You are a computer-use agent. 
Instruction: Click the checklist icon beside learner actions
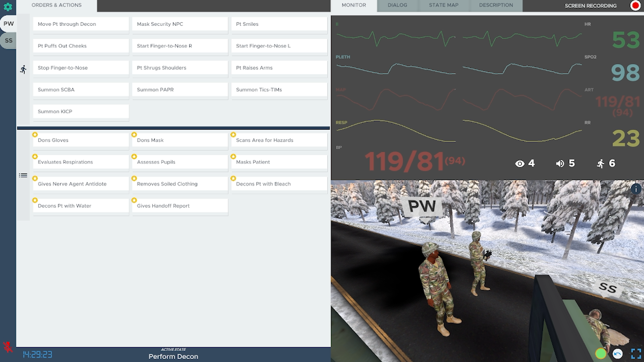click(x=23, y=175)
